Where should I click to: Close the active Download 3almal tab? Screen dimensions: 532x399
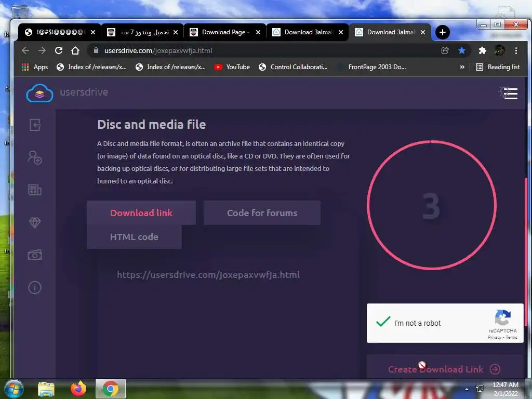[423, 32]
